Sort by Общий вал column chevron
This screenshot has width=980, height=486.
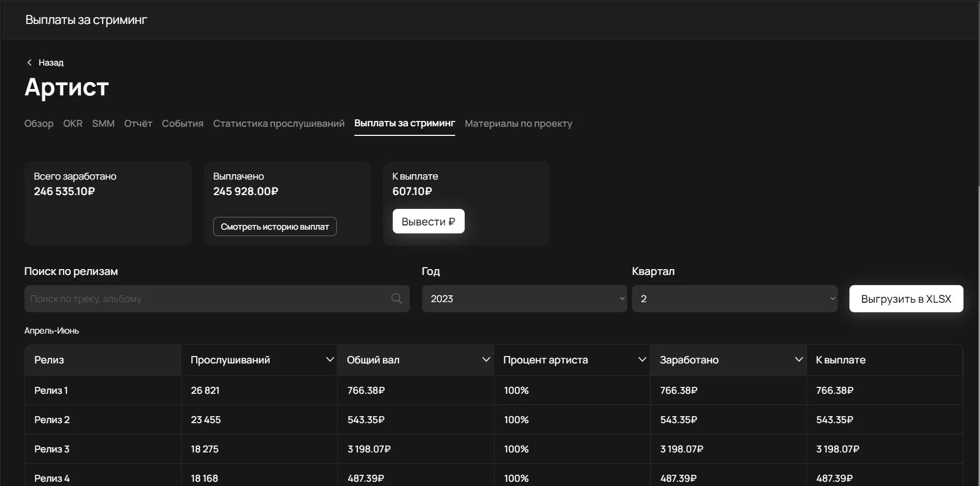point(485,360)
